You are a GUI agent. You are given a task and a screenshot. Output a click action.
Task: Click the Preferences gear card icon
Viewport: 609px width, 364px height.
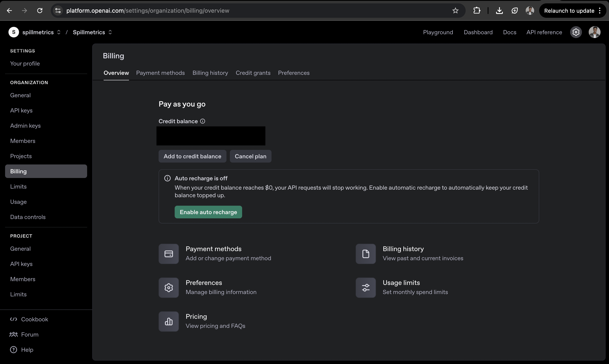click(169, 288)
